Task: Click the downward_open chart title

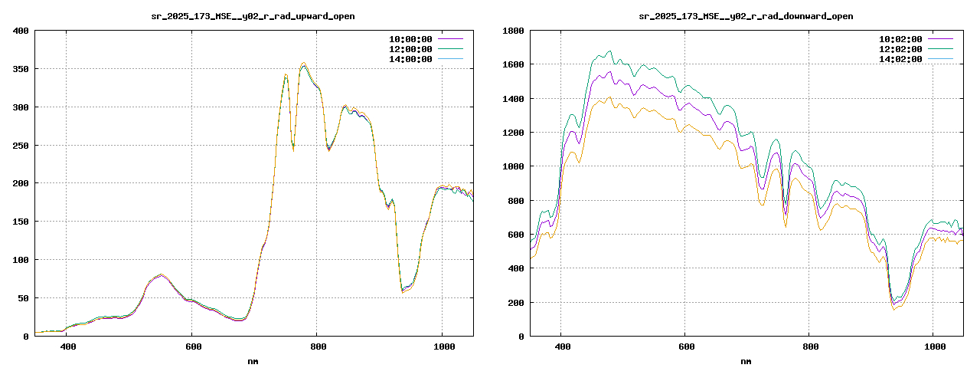Action: coord(746,16)
